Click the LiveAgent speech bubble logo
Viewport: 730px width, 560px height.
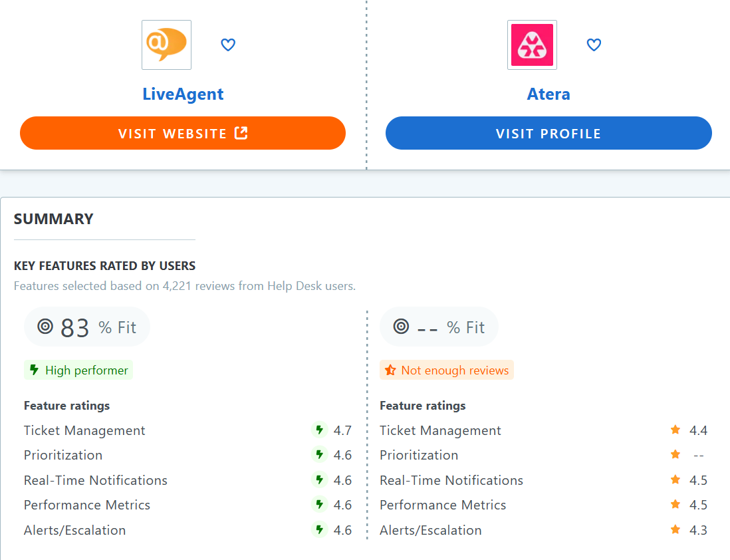(166, 45)
